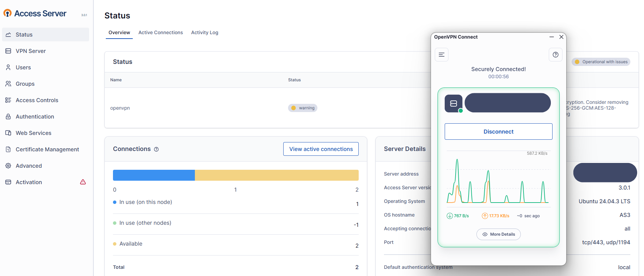Open VPN Server settings in sidebar
The width and height of the screenshot is (644, 276).
tap(45, 51)
